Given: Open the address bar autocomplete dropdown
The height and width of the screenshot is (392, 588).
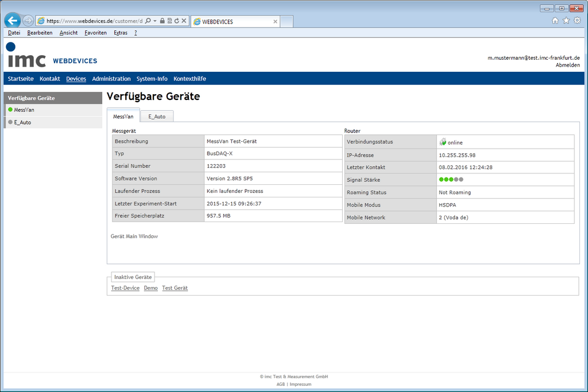Looking at the screenshot, I should point(155,20).
